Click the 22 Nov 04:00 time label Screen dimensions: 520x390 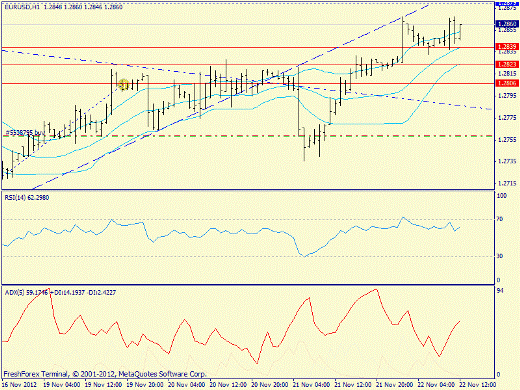point(437,384)
